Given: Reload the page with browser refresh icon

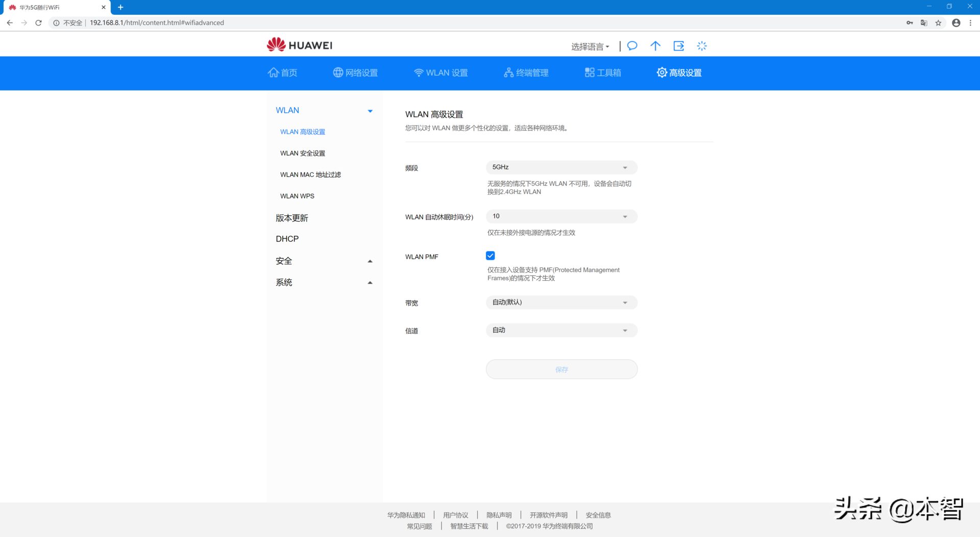Looking at the screenshot, I should tap(38, 22).
